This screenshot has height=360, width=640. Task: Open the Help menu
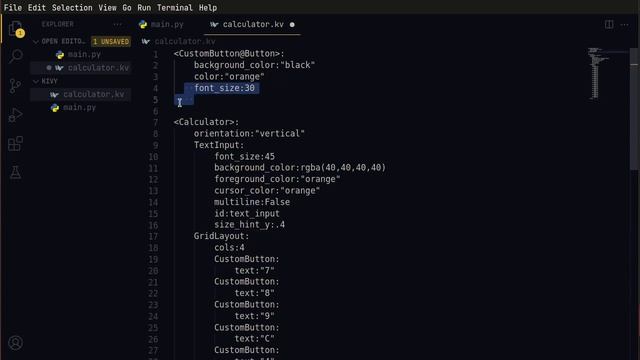(208, 8)
